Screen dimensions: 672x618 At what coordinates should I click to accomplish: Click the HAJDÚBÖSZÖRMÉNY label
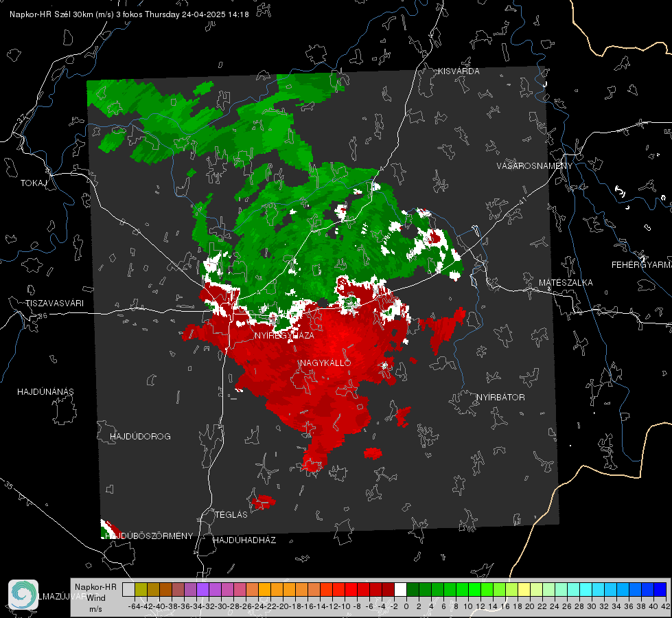(149, 536)
